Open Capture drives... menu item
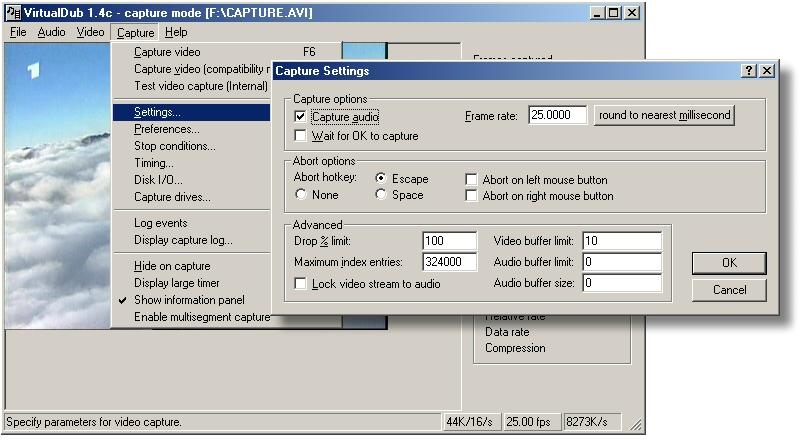Viewport: 801px width, 442px height. point(192,196)
